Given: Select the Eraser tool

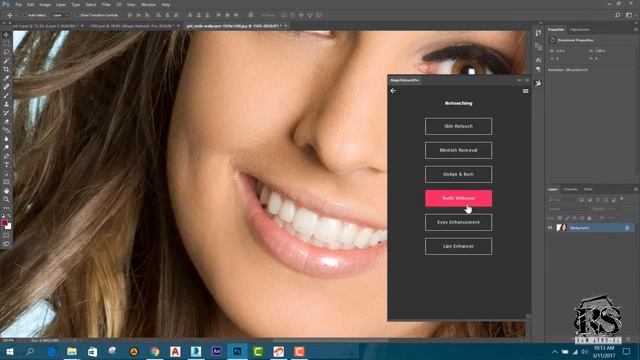Looking at the screenshot, I should pyautogui.click(x=6, y=122).
